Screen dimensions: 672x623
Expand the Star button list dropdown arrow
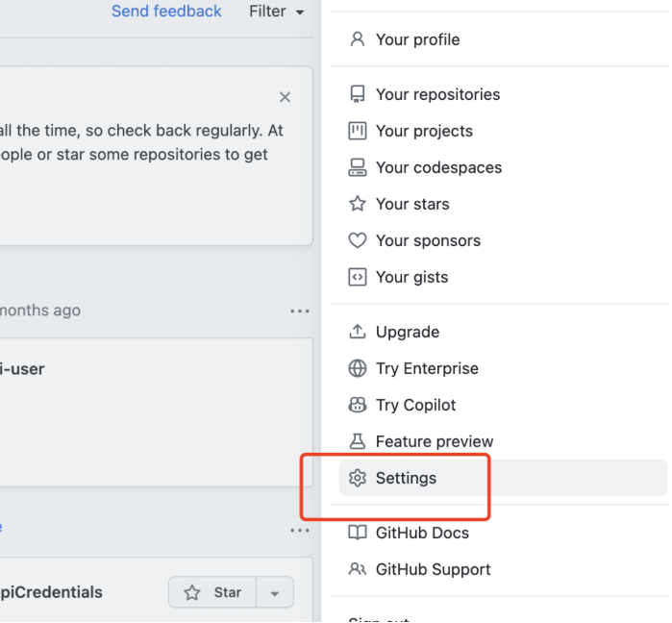point(275,593)
